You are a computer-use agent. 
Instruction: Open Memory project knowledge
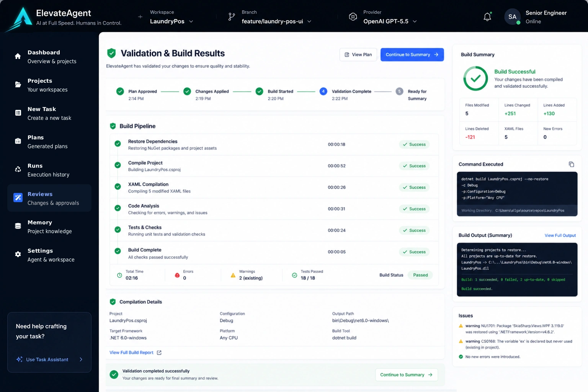[49, 226]
